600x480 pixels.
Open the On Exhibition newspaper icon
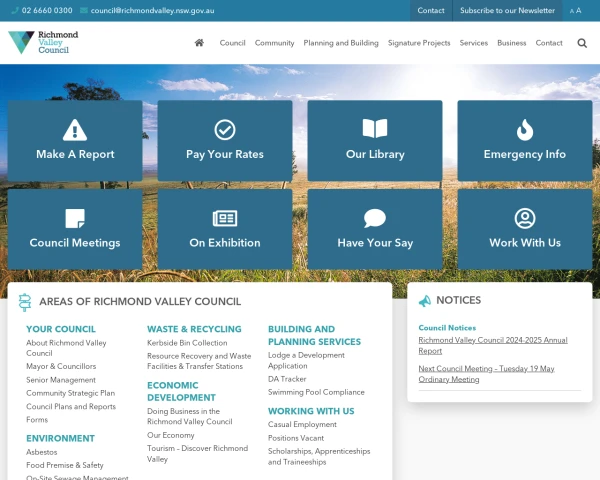(225, 218)
